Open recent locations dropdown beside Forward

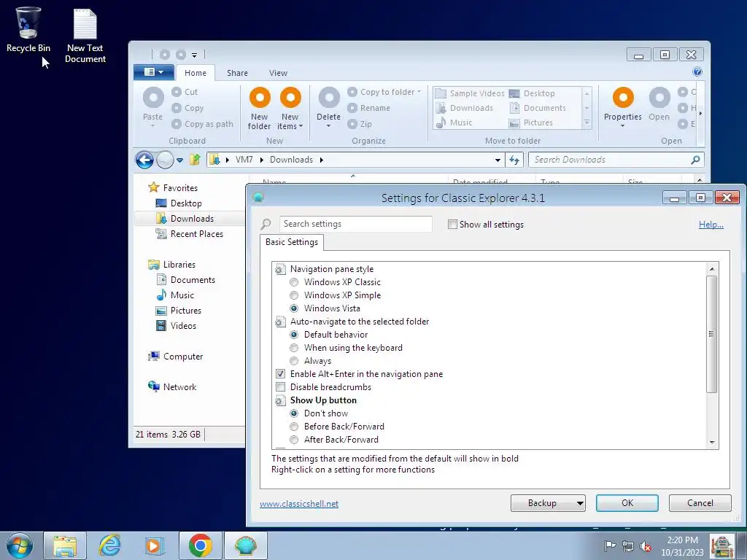[x=179, y=160]
